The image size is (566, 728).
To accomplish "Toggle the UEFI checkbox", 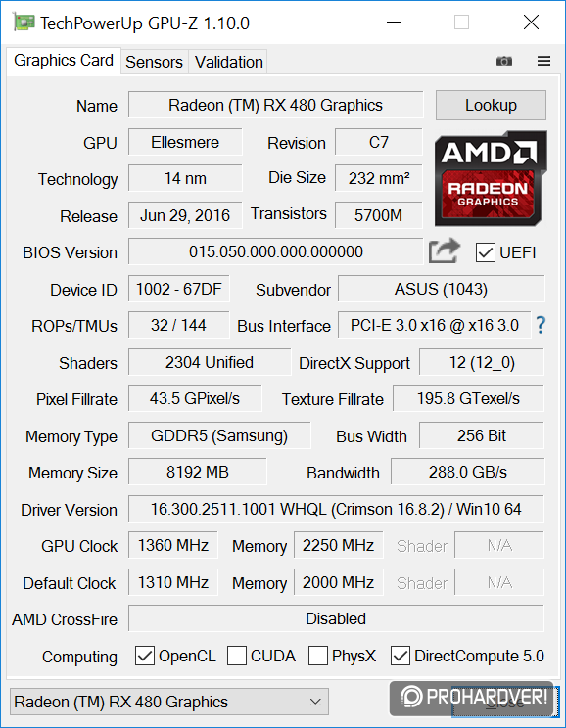I will coord(485,252).
